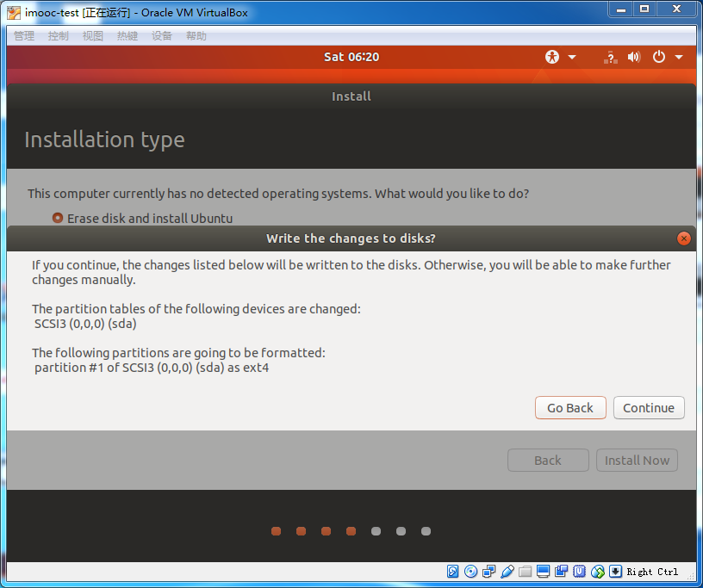Maximize the VirtualBox window
This screenshot has width=703, height=588.
(644, 9)
